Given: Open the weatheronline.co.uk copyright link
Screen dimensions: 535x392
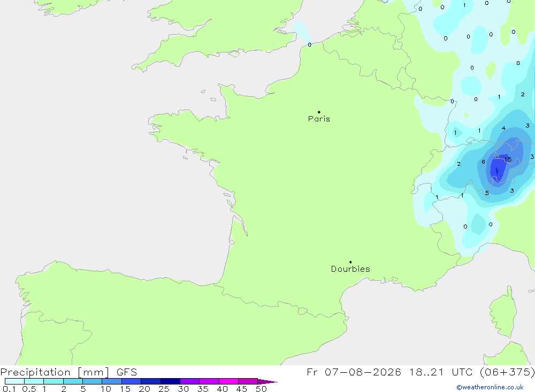Looking at the screenshot, I should click(490, 387).
